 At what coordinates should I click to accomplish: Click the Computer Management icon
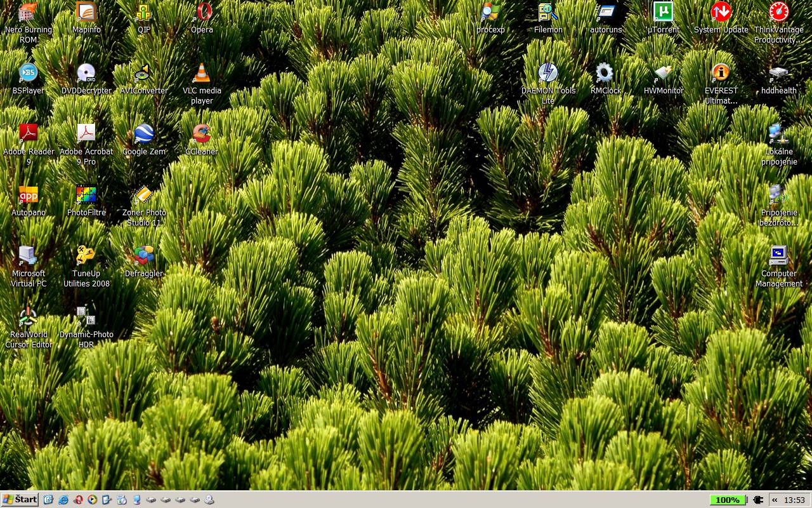(778, 256)
